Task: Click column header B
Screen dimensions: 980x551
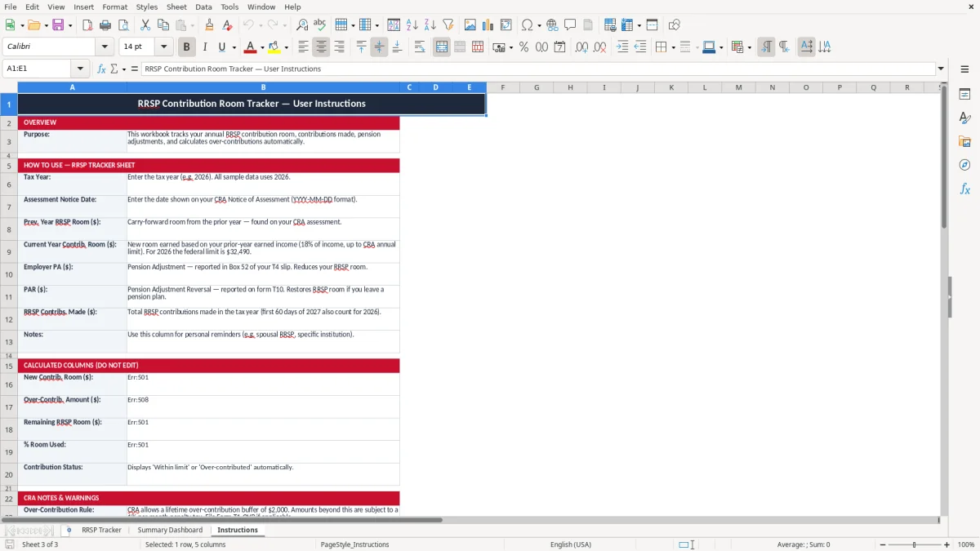Action: click(263, 87)
